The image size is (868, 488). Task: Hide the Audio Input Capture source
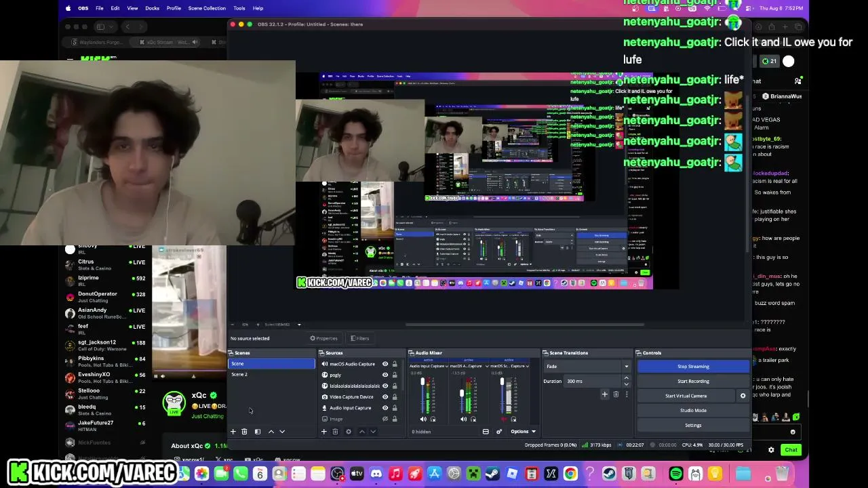pos(385,408)
